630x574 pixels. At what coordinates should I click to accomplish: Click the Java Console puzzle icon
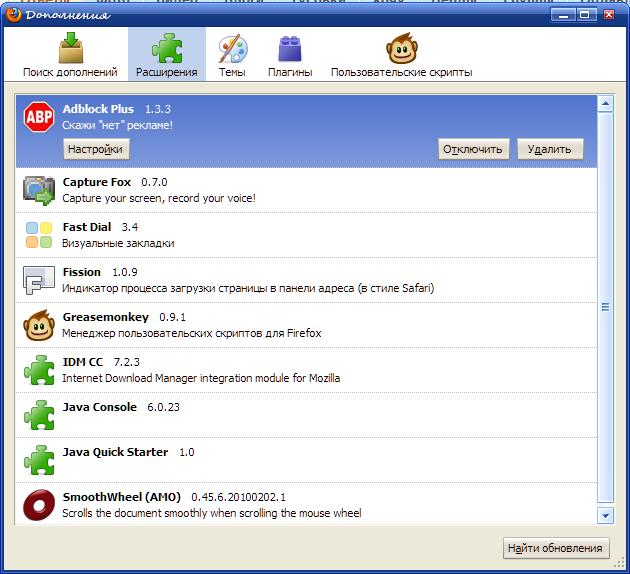pos(39,415)
